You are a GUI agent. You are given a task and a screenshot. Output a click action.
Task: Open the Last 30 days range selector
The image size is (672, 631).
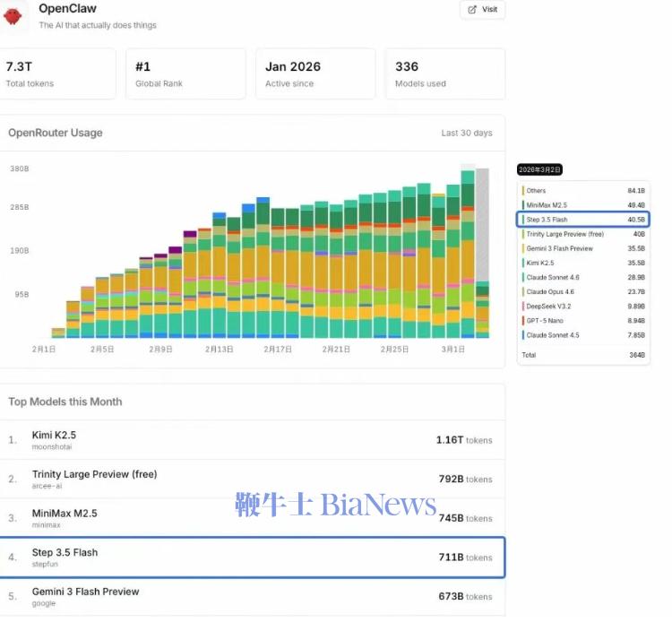(466, 134)
